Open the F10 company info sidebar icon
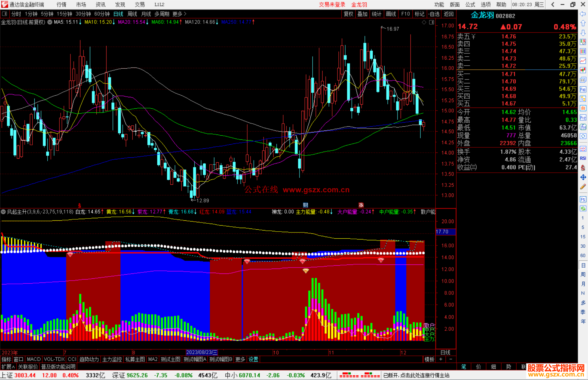This screenshot has width=588, height=380. click(583, 89)
